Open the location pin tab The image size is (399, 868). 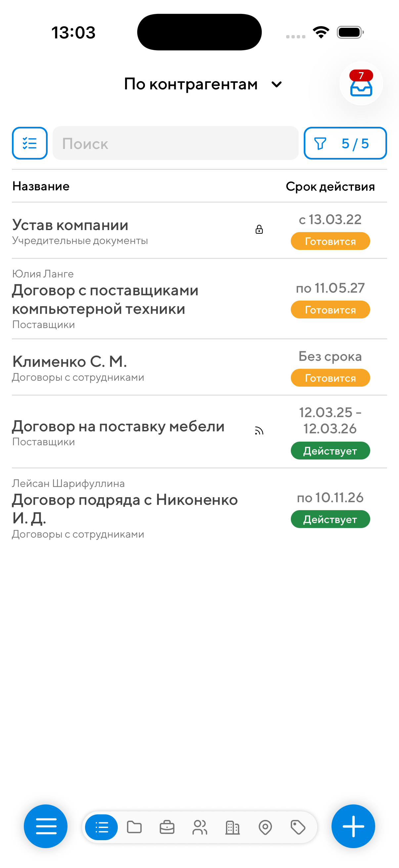tap(265, 827)
